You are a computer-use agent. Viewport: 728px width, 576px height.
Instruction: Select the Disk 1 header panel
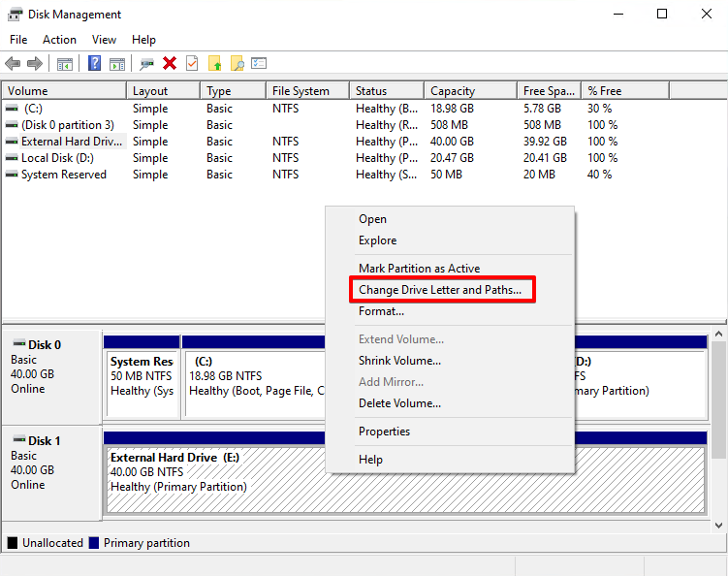52,472
